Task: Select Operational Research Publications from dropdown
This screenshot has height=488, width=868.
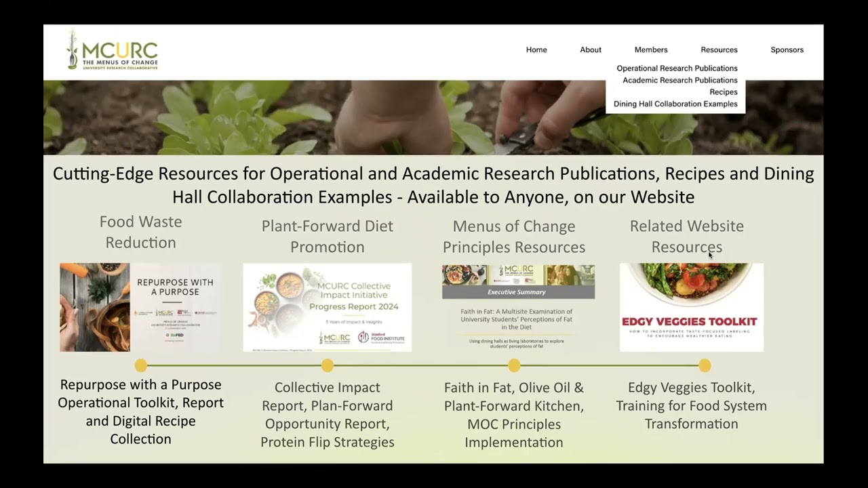Action: 677,68
